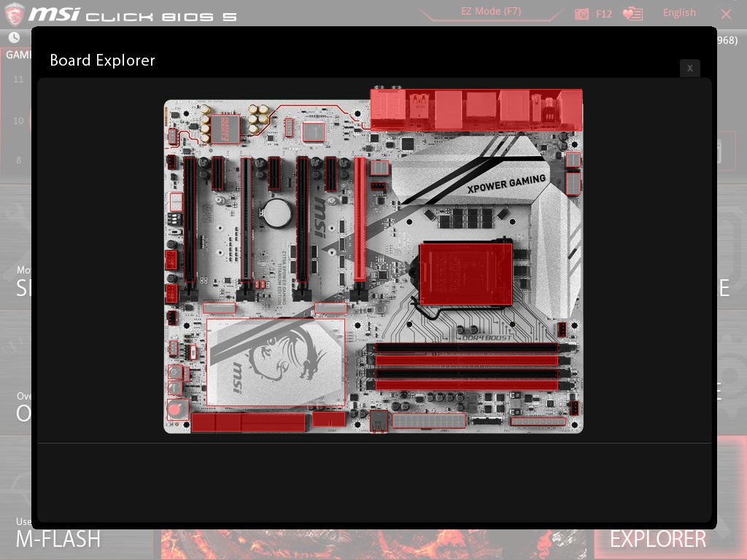The width and height of the screenshot is (747, 560).
Task: Click the top red DDR4 memory slot
Action: (466, 360)
